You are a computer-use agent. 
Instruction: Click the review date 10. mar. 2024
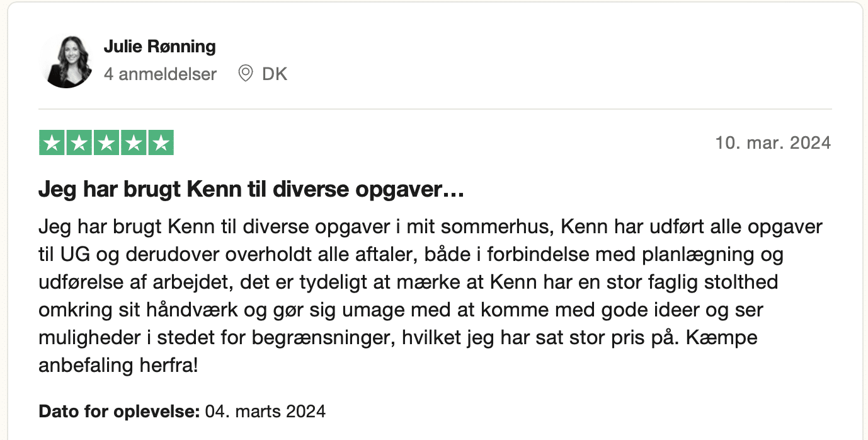773,143
